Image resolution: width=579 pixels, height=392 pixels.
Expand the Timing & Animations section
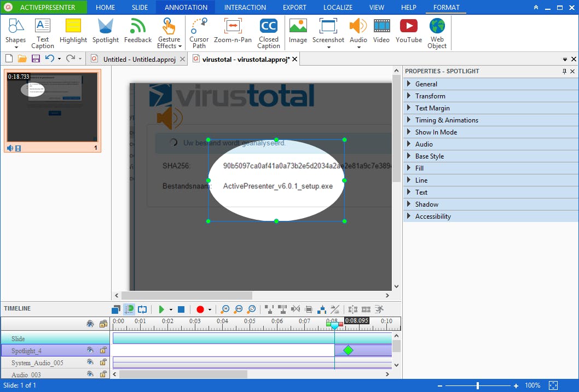[447, 120]
